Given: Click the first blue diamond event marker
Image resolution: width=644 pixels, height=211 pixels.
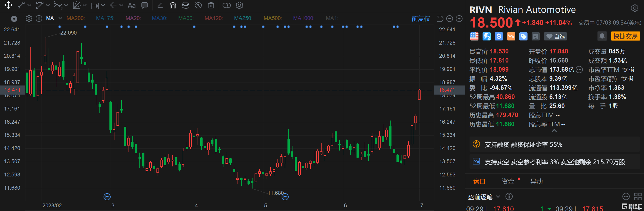Looking at the screenshot, I should [59, 27].
